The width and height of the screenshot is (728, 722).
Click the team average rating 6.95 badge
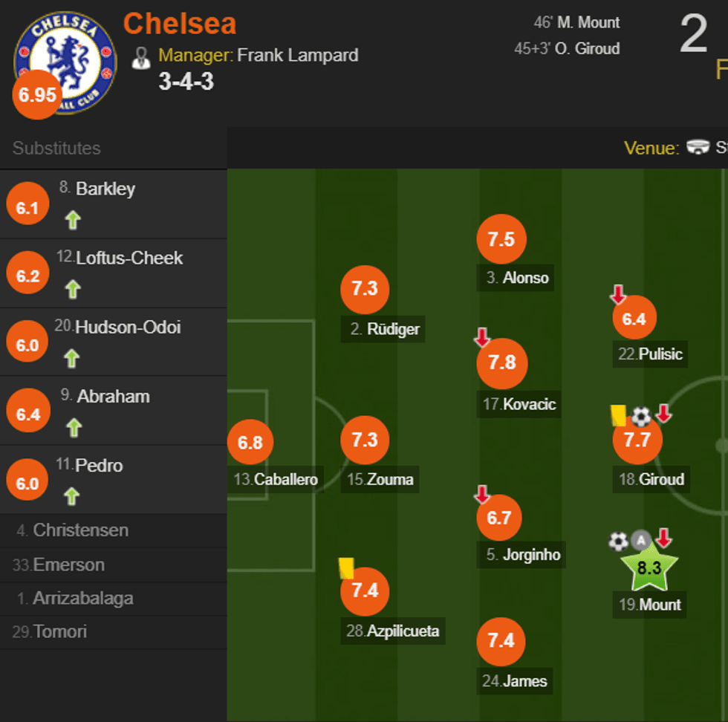37,95
